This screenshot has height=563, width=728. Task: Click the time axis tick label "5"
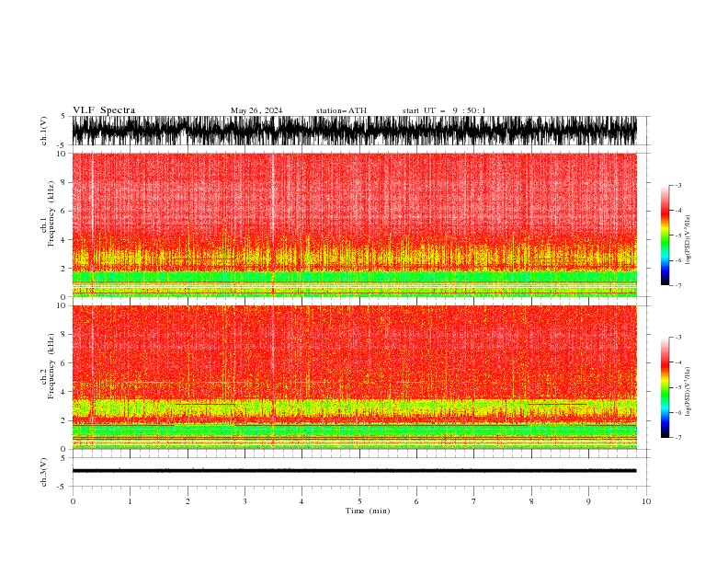359,501
